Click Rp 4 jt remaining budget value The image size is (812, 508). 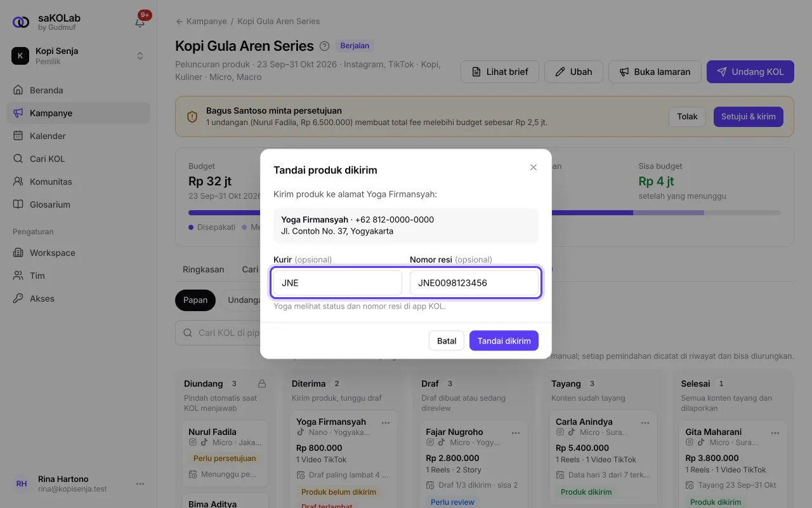[x=656, y=182]
